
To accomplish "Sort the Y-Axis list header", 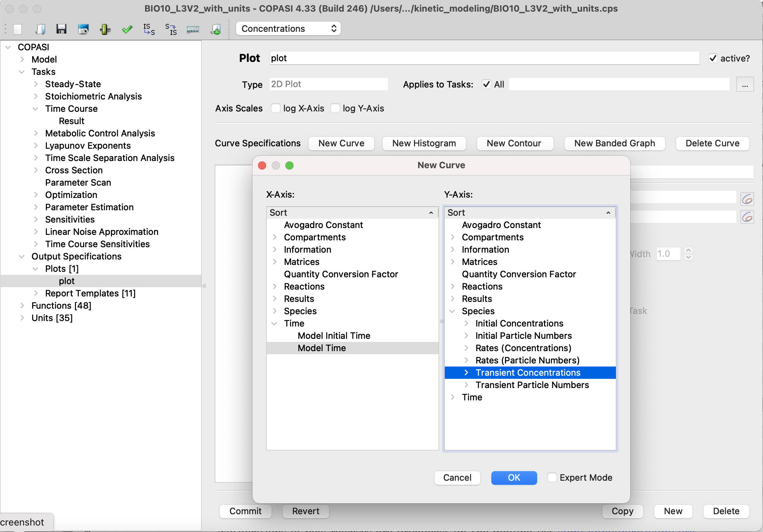I will point(530,213).
